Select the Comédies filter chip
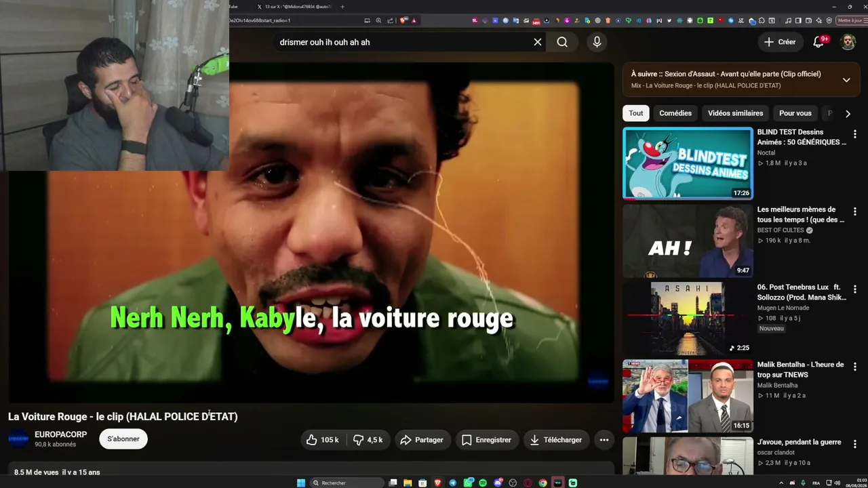The height and width of the screenshot is (488, 868). pyautogui.click(x=675, y=113)
